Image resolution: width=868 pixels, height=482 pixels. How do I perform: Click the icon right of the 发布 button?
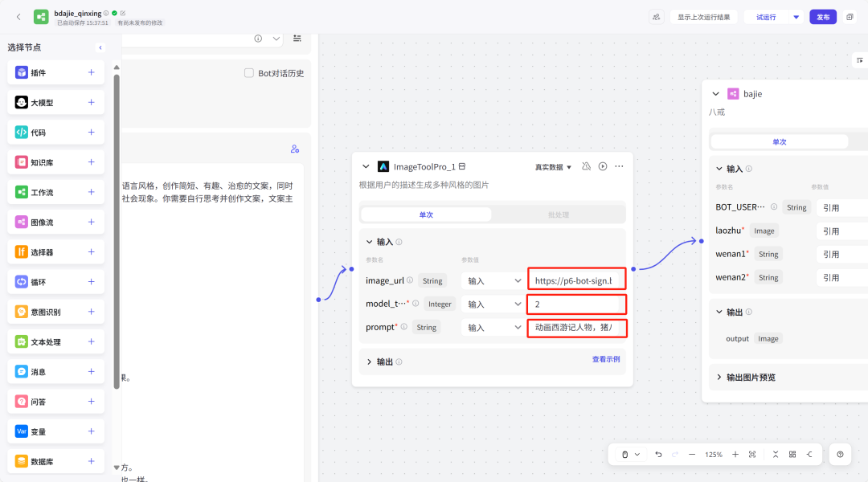pos(850,17)
